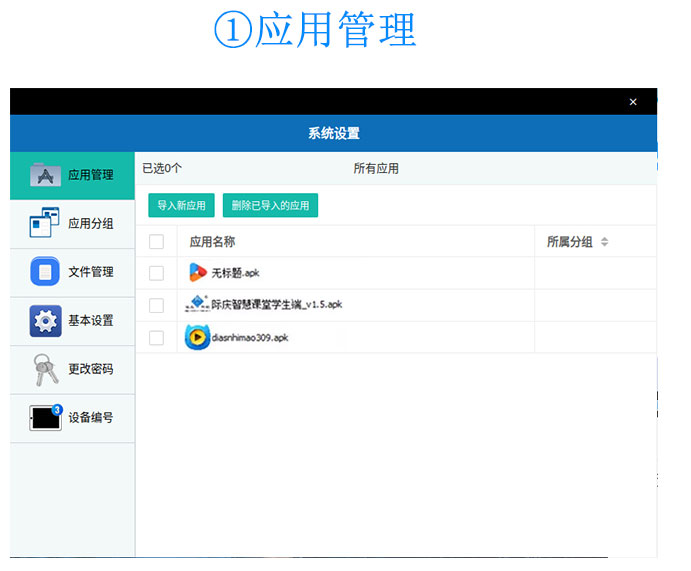The width and height of the screenshot is (691, 571).
Task: Go to the 文件管理 label
Action: click(91, 272)
